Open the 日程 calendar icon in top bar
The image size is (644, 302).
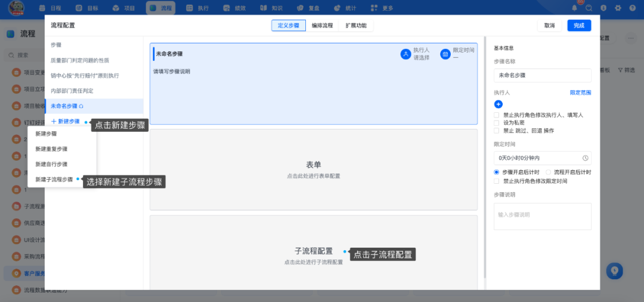tap(42, 8)
